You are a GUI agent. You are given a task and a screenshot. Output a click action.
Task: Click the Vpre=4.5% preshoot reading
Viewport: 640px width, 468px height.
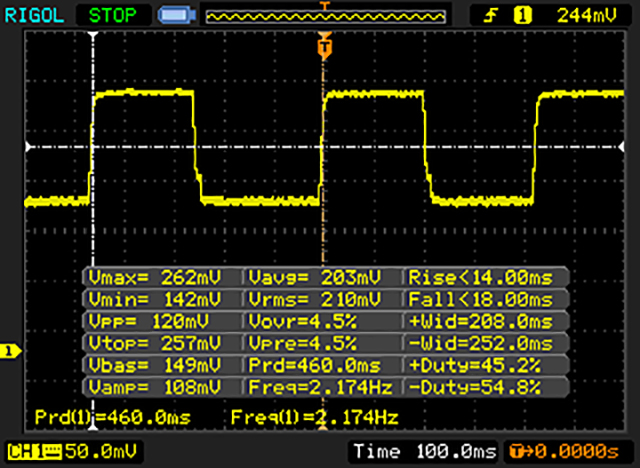pyautogui.click(x=302, y=343)
